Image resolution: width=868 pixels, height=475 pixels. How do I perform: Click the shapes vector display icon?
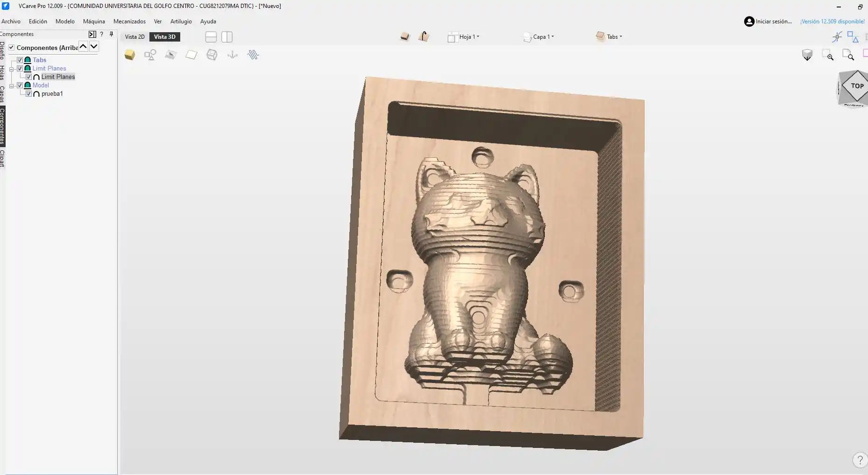[x=150, y=55]
